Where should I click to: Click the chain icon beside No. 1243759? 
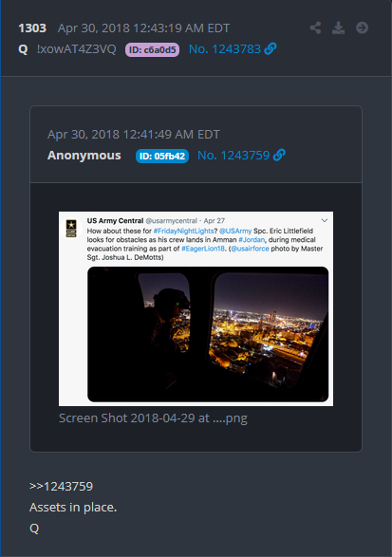coord(279,155)
